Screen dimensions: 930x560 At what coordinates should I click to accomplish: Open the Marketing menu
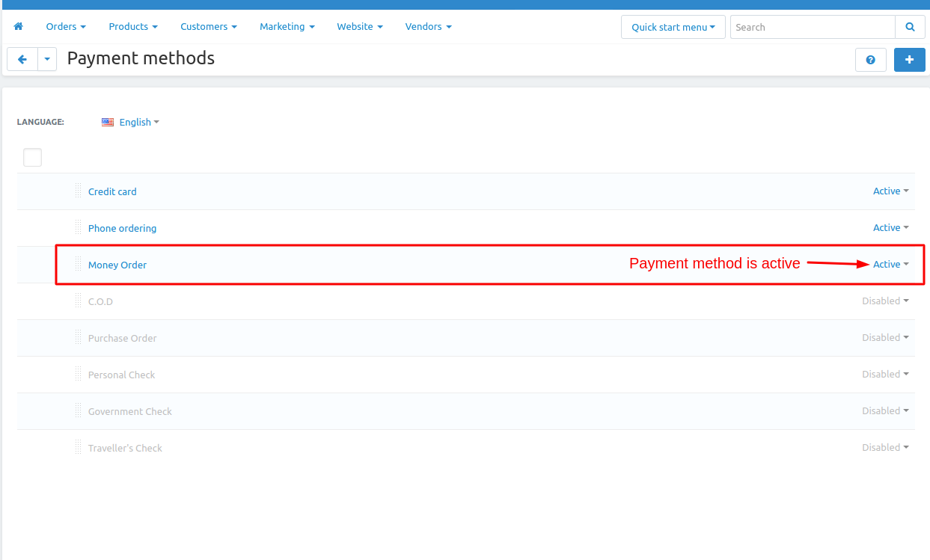coord(287,27)
